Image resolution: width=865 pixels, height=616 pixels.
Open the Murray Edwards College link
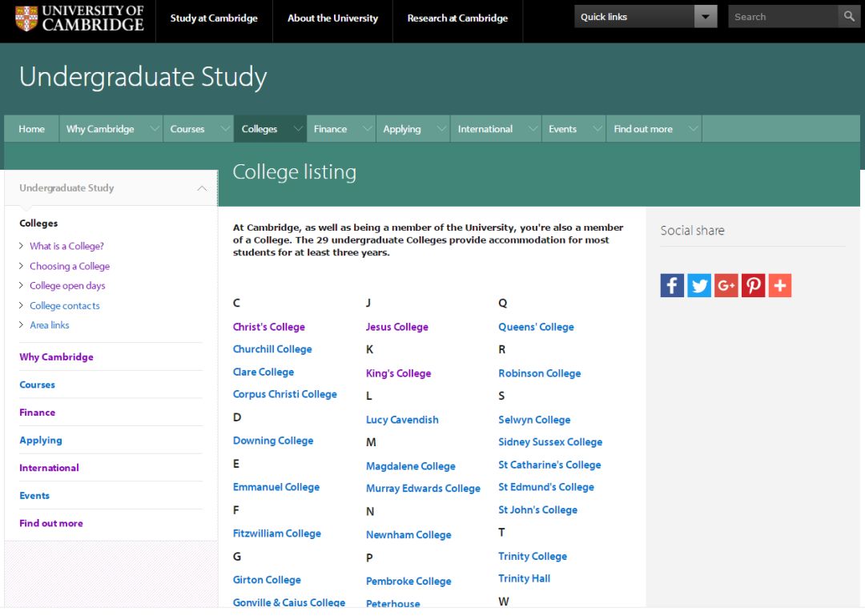pyautogui.click(x=423, y=489)
